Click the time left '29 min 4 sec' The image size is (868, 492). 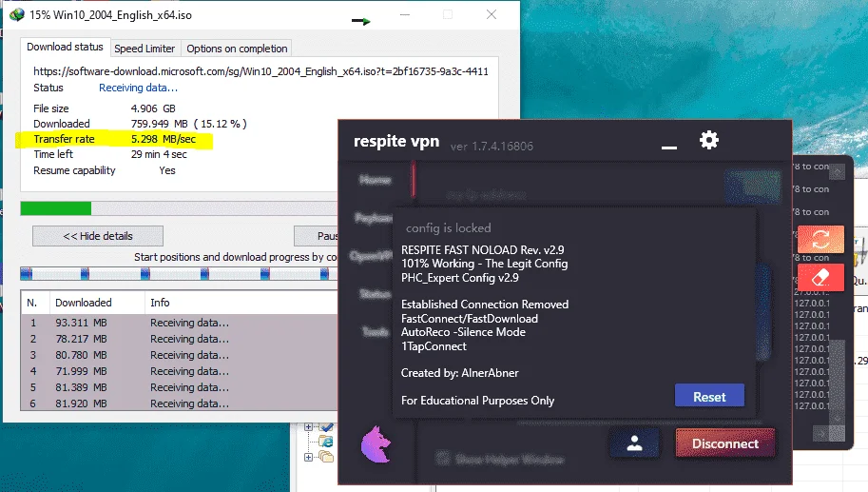click(159, 154)
